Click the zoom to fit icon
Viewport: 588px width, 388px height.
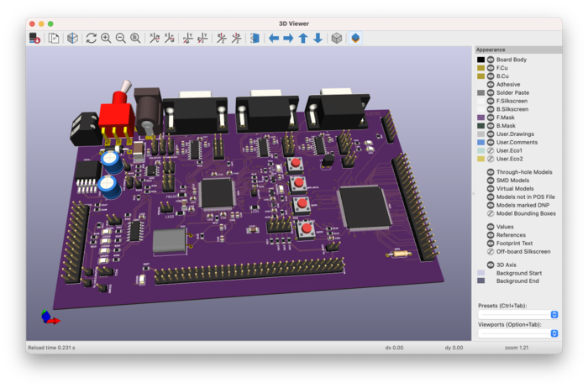(x=134, y=38)
